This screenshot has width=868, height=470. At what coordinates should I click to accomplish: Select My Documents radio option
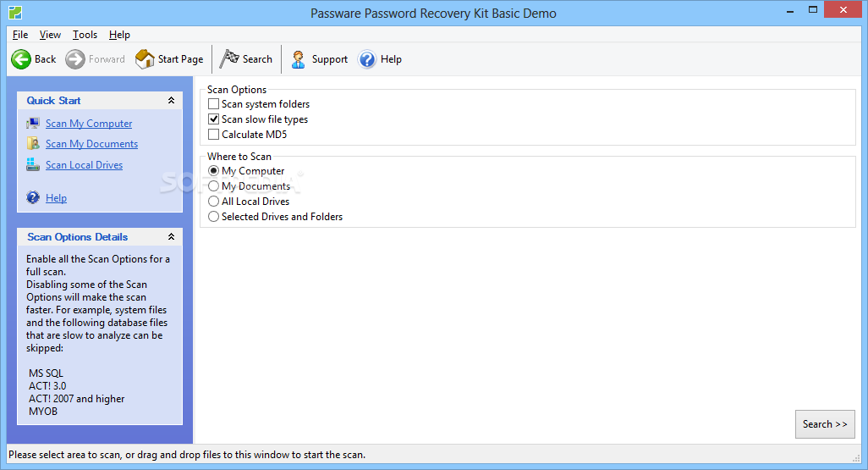point(214,186)
